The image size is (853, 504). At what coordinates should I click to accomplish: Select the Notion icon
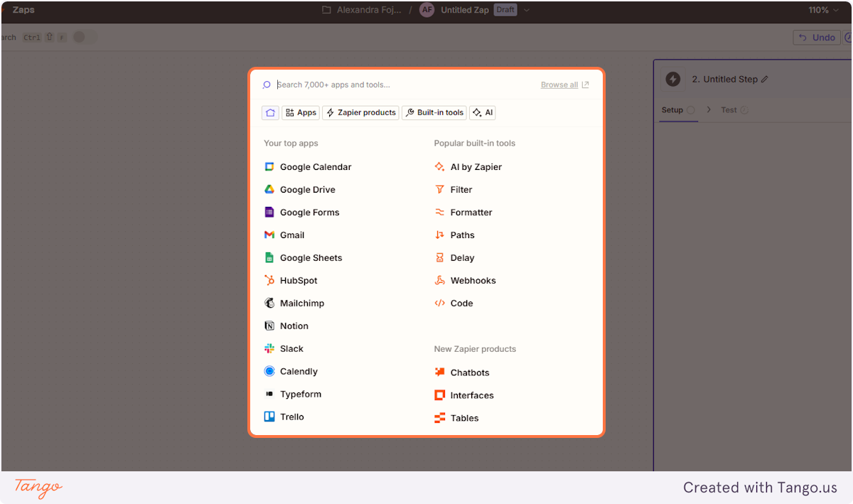pos(269,326)
